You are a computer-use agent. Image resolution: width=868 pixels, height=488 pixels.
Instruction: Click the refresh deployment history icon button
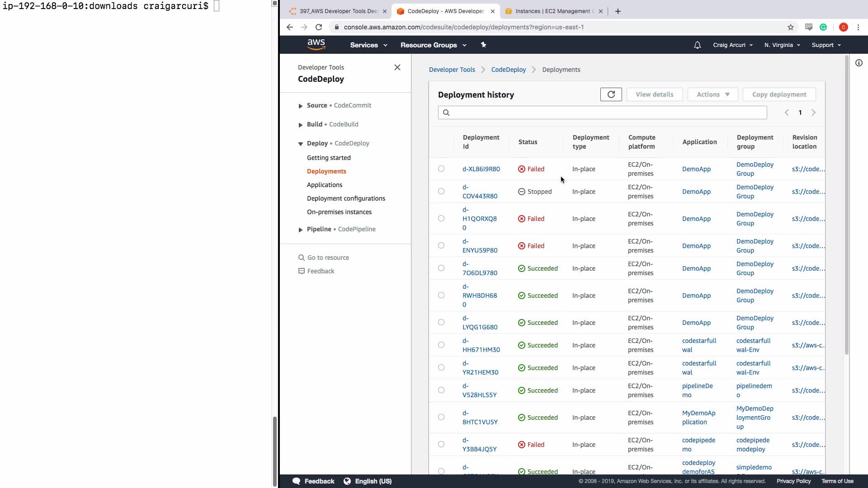(x=611, y=94)
